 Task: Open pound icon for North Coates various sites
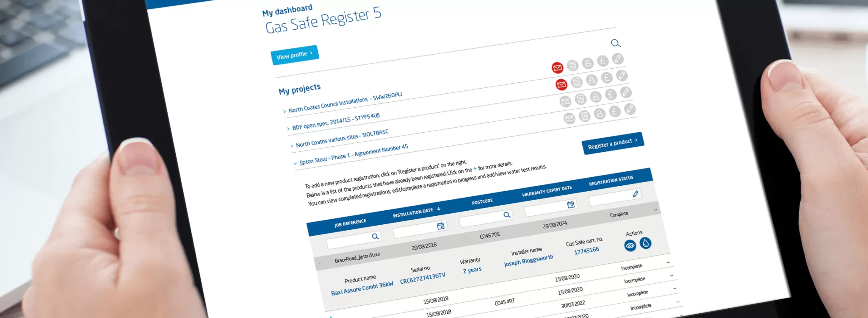click(x=611, y=95)
